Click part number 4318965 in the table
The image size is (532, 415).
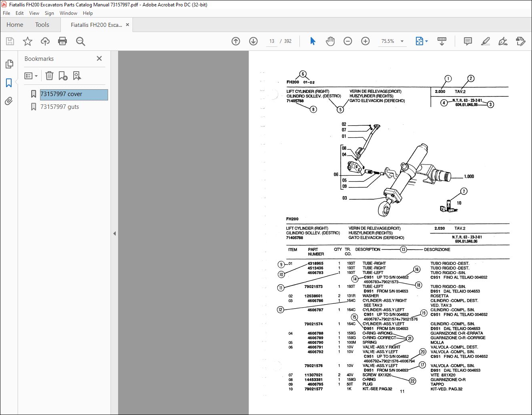tap(315, 264)
